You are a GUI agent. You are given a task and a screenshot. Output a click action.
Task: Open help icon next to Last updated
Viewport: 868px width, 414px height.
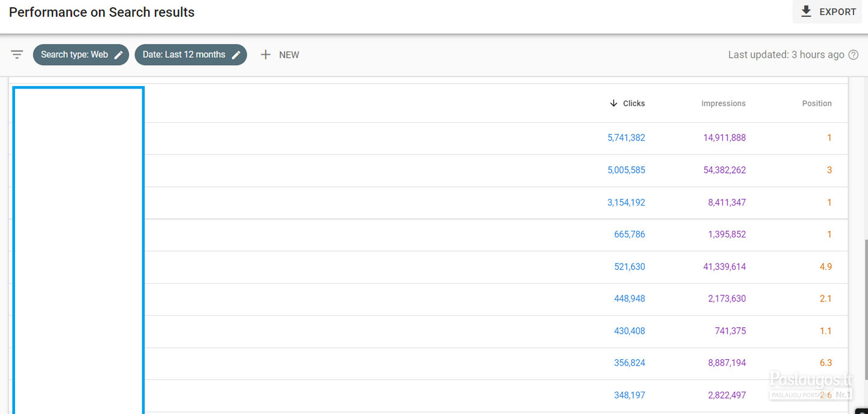point(854,55)
